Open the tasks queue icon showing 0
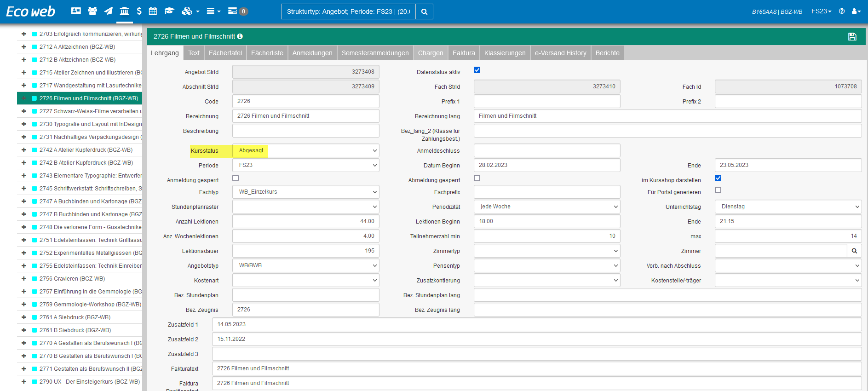This screenshot has height=391, width=868. (x=238, y=11)
